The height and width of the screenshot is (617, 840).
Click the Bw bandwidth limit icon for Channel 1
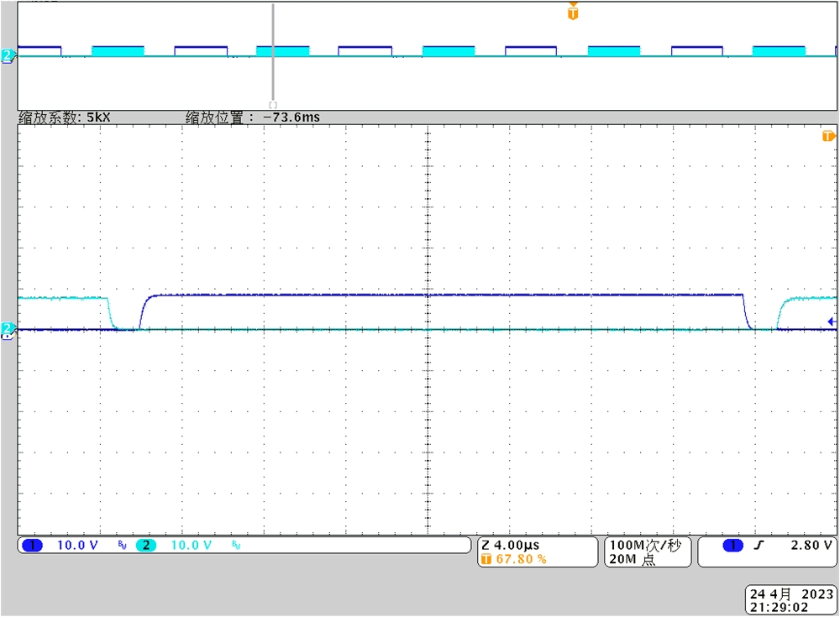[x=123, y=545]
